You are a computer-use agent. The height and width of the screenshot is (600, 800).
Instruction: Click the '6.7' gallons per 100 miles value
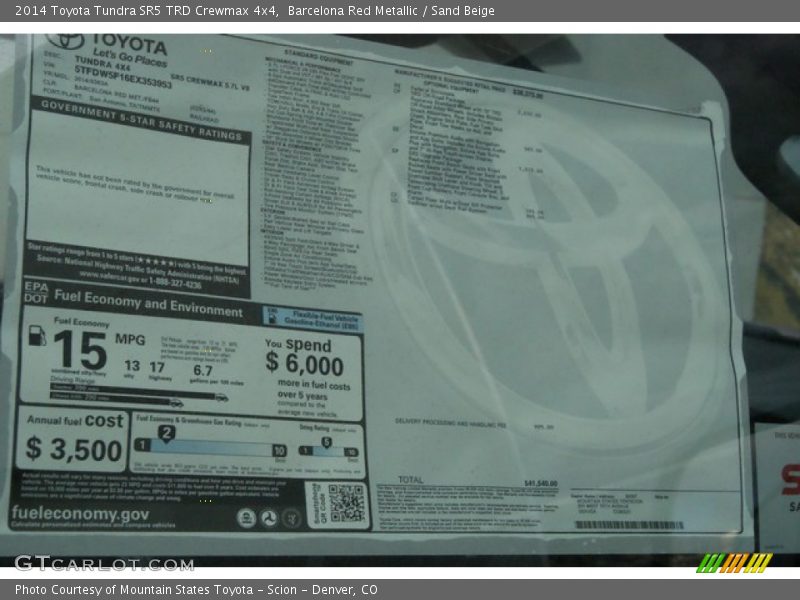pyautogui.click(x=203, y=370)
